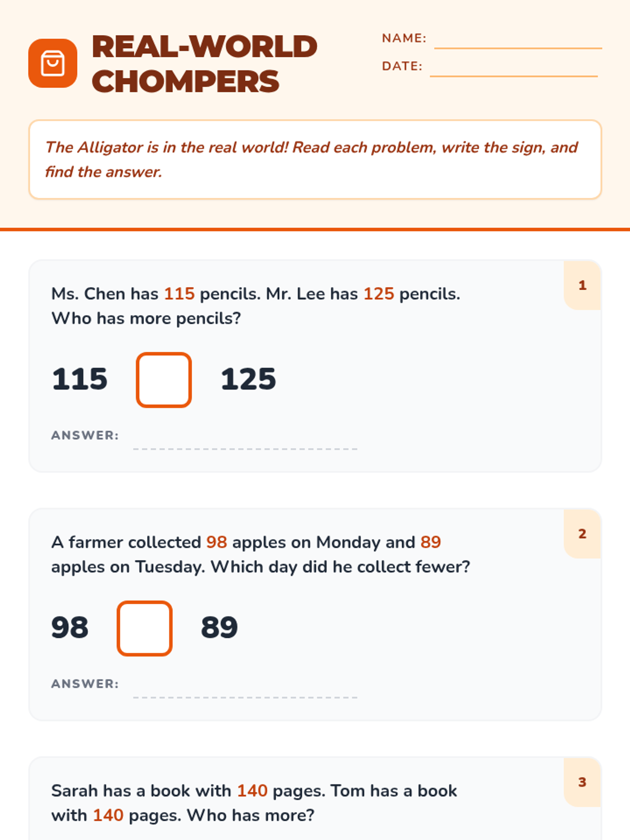Click the problem number 1 badge
The height and width of the screenshot is (840, 630).
coord(582,286)
